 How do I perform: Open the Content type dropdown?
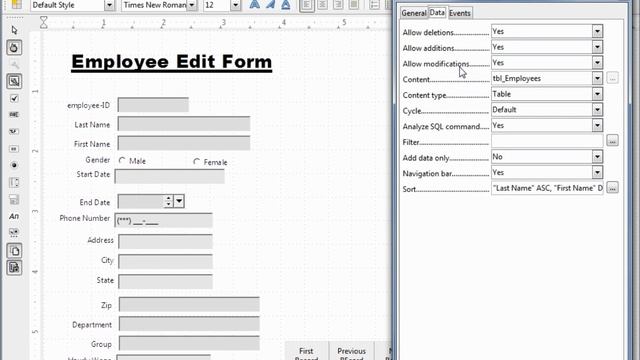click(597, 94)
